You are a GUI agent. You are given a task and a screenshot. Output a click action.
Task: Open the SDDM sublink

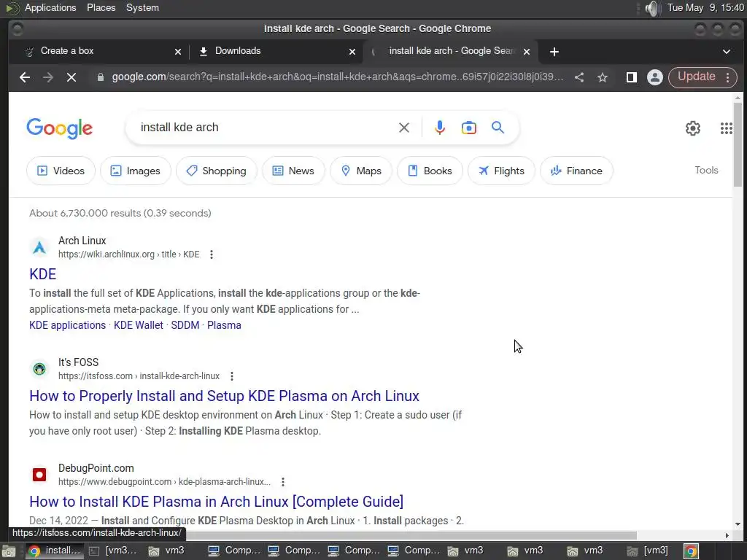click(185, 325)
